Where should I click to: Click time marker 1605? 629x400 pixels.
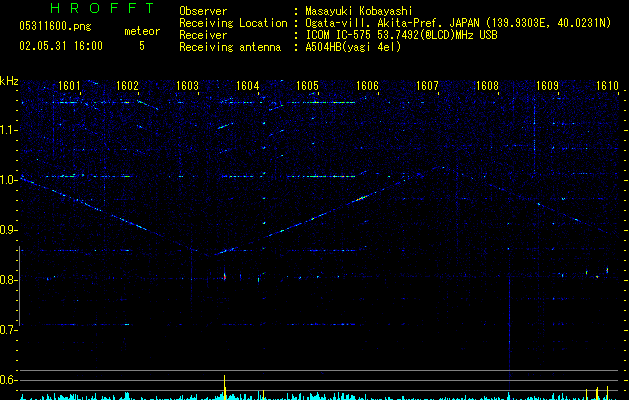pos(307,86)
